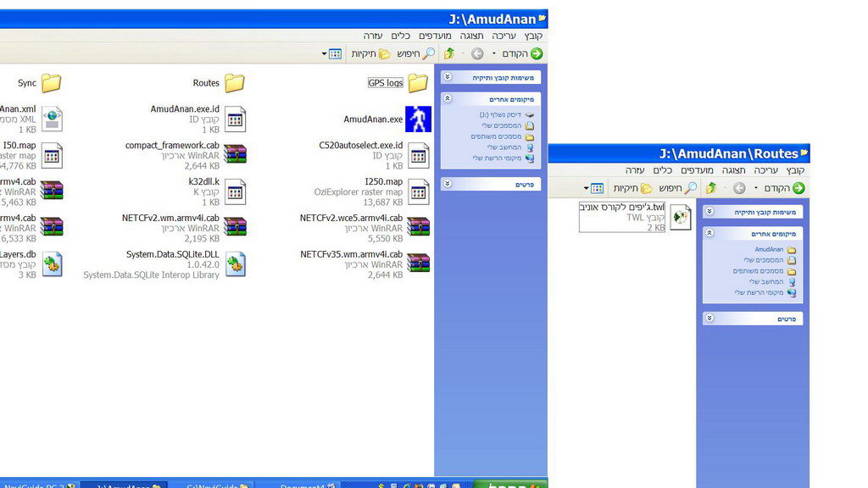Open חיפוש search in AmudAnan window
This screenshot has width=868, height=488.
[415, 53]
